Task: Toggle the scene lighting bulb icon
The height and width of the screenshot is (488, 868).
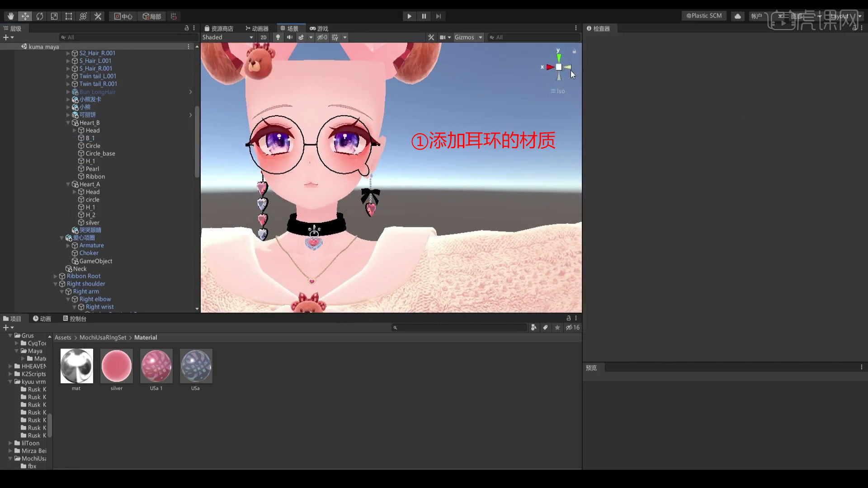Action: pyautogui.click(x=278, y=37)
